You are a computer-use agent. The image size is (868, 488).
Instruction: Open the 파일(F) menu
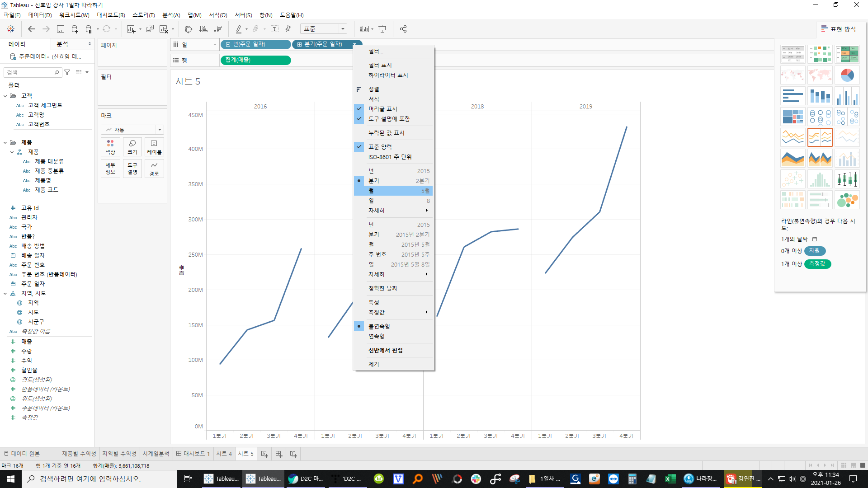click(12, 15)
